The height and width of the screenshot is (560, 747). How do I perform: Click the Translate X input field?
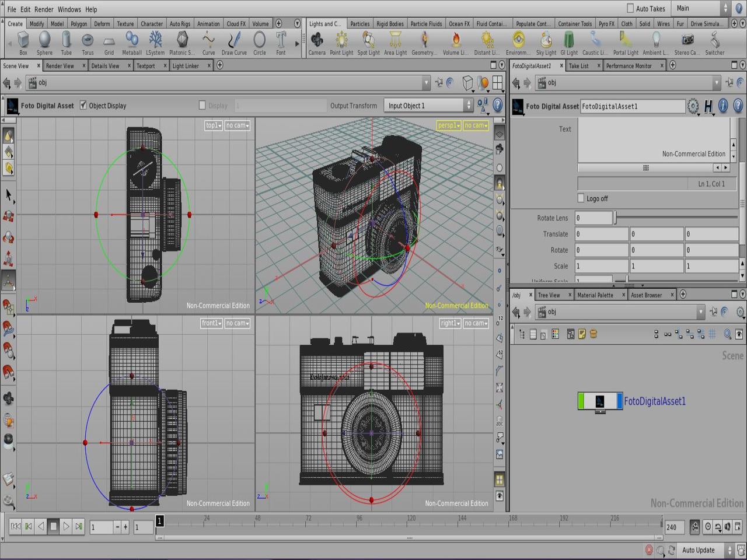[601, 234]
